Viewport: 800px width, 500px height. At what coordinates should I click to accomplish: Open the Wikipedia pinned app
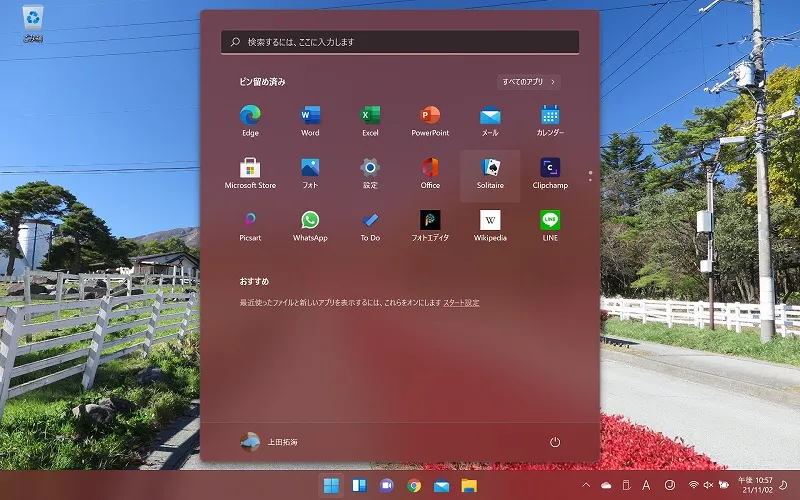(x=490, y=226)
